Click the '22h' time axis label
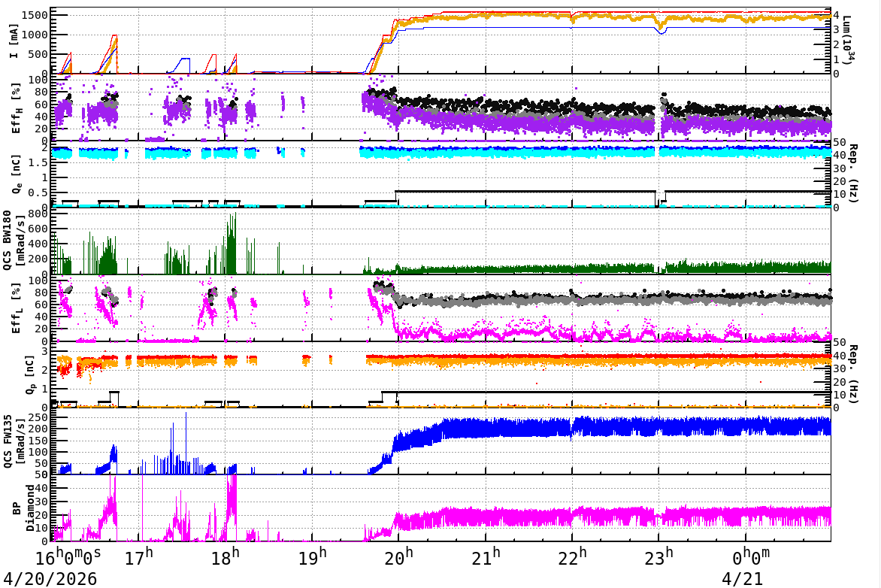 (x=573, y=557)
